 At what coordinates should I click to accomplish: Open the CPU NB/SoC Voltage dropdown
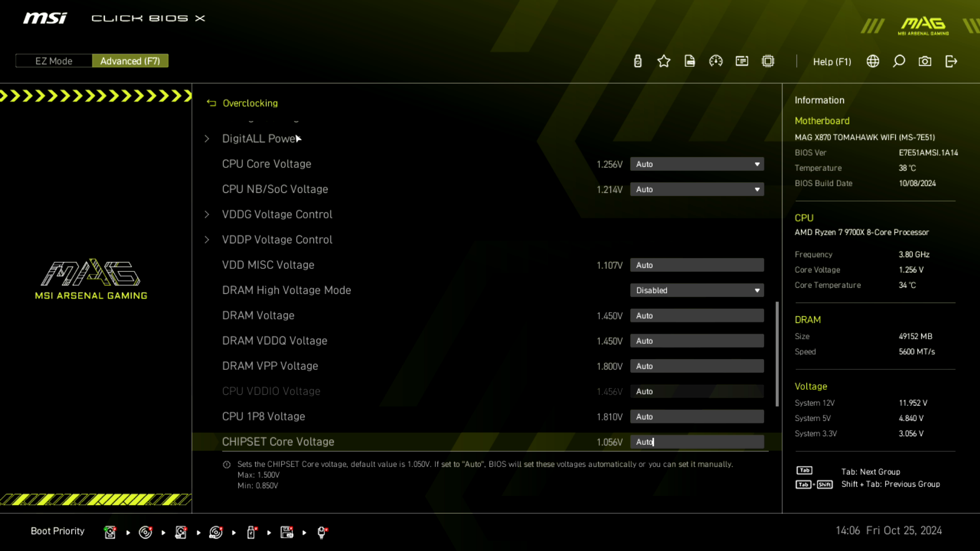coord(697,189)
